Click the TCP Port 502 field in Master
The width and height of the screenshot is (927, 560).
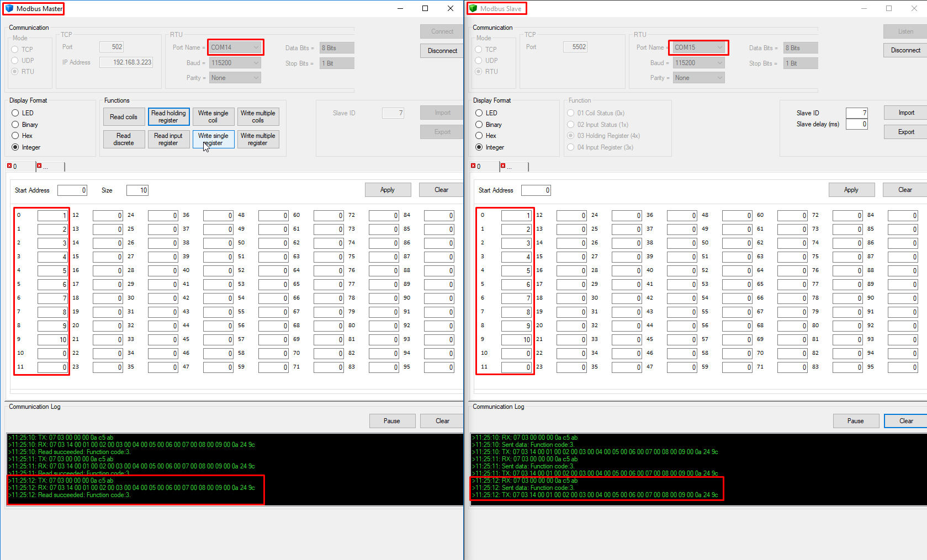pos(112,47)
